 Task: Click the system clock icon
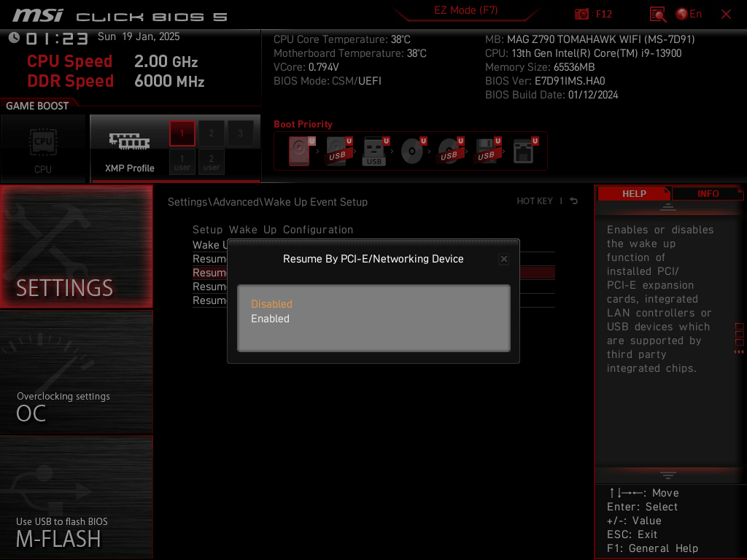[14, 38]
